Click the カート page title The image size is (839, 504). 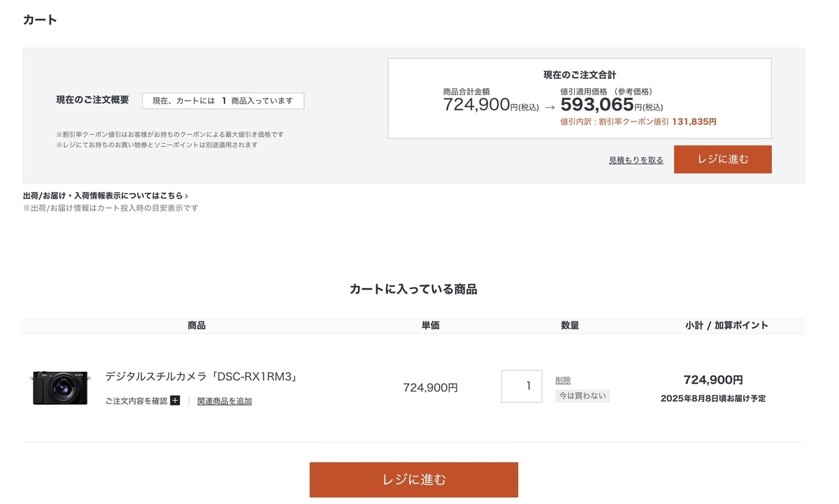click(40, 20)
